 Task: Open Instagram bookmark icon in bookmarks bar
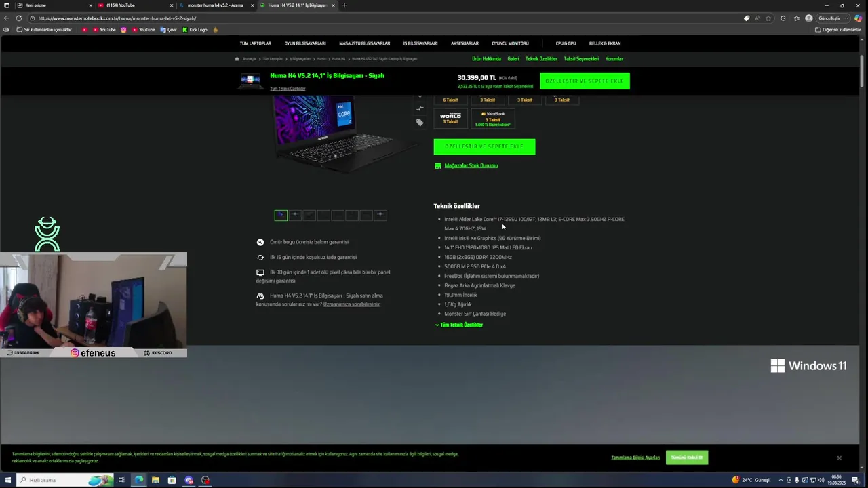[123, 30]
